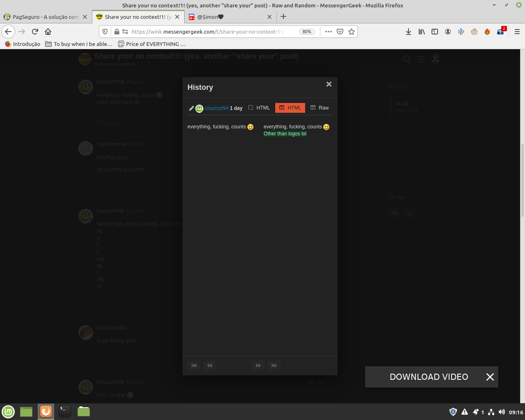Click the Firefox reload page icon
Screen dimensions: 525x420
[x=35, y=32]
